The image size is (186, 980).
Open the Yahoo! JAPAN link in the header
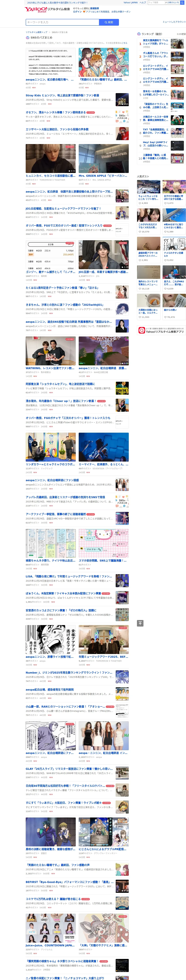(130, 3)
